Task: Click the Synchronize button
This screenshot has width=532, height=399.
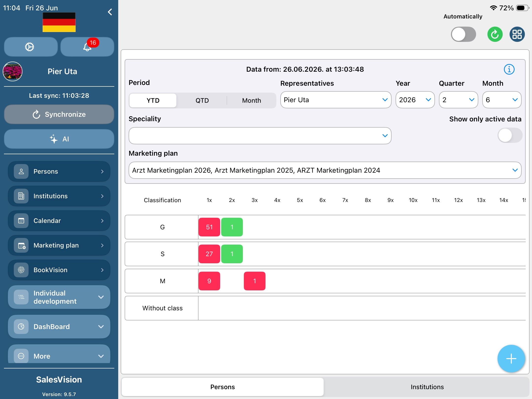Action: 59,114
